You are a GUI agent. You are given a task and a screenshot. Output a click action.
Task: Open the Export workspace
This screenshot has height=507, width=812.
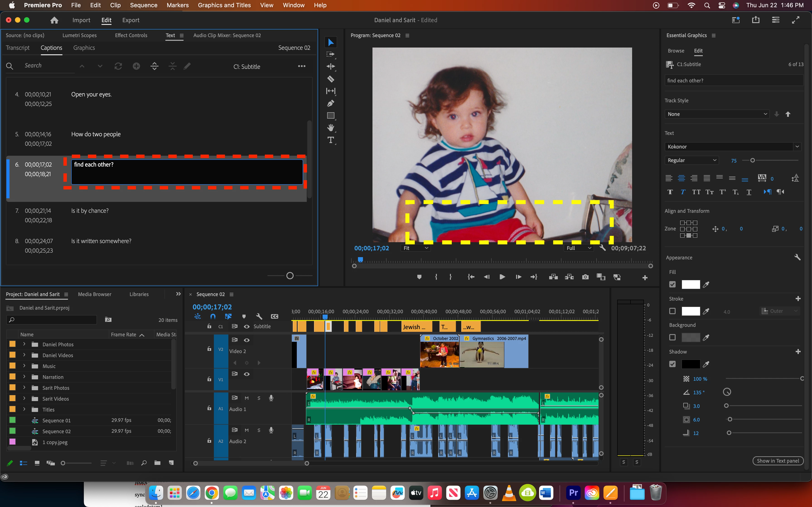[130, 20]
